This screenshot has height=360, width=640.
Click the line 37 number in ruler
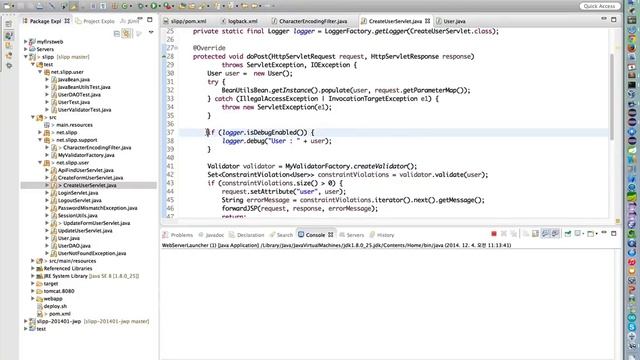171,132
